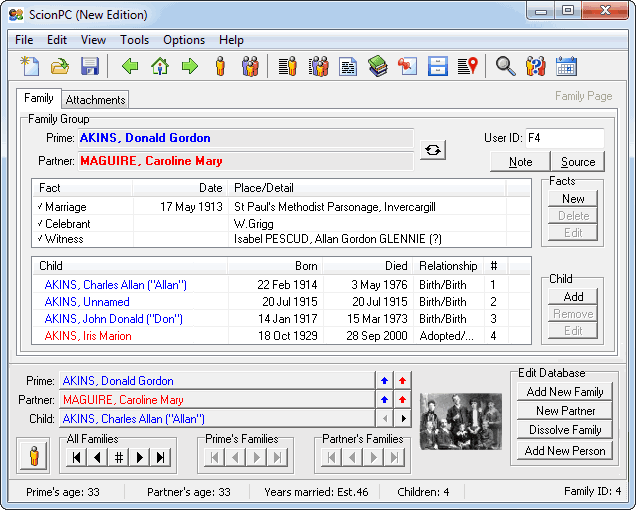Switch to the Attachments tab

[95, 100]
